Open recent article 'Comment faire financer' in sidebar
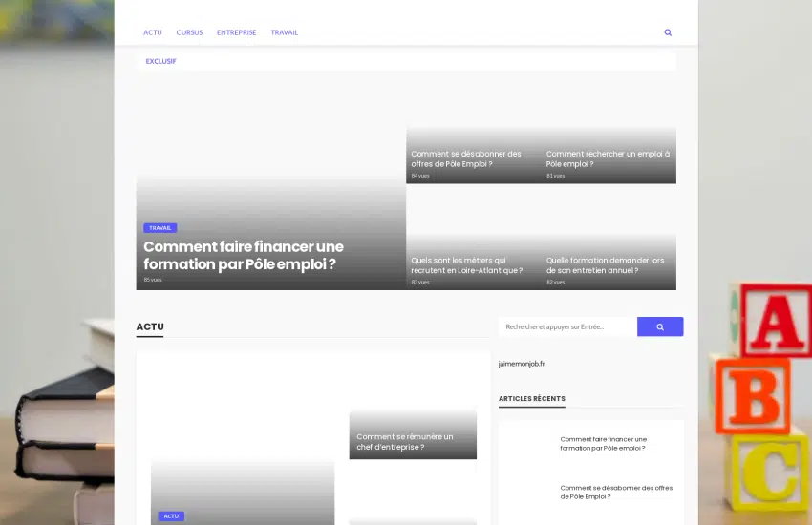Image resolution: width=812 pixels, height=525 pixels. point(603,443)
